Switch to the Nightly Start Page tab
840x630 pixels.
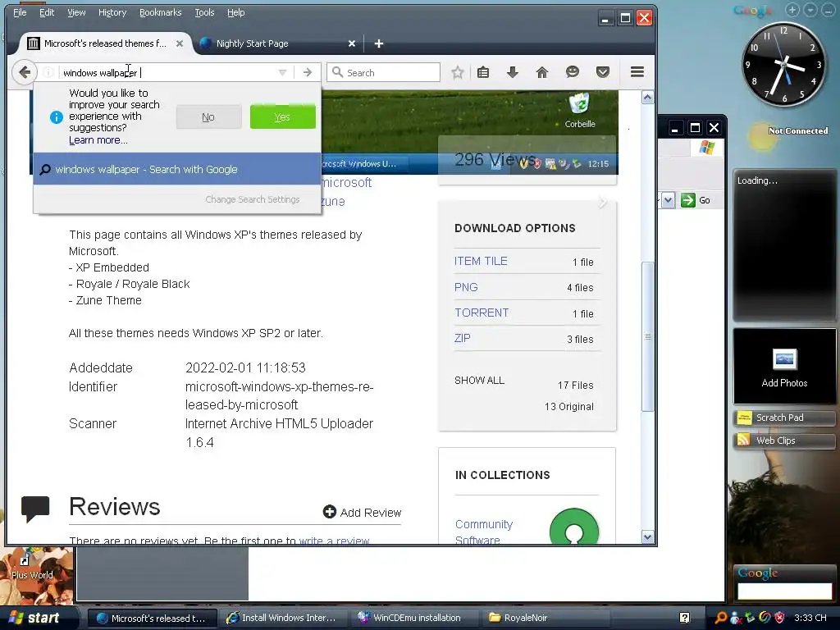point(277,43)
